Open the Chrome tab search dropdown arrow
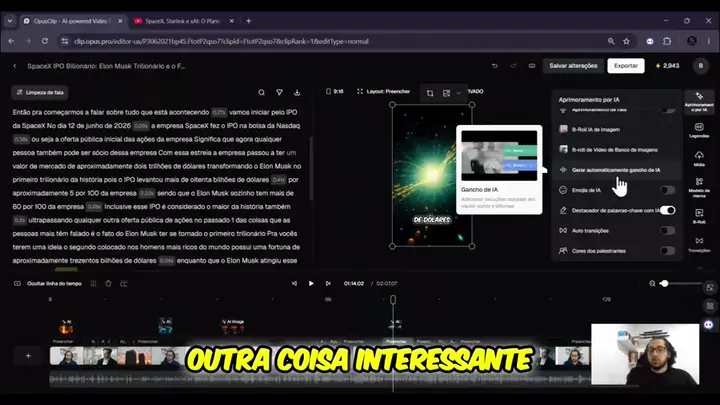720x405 pixels. 10,21
